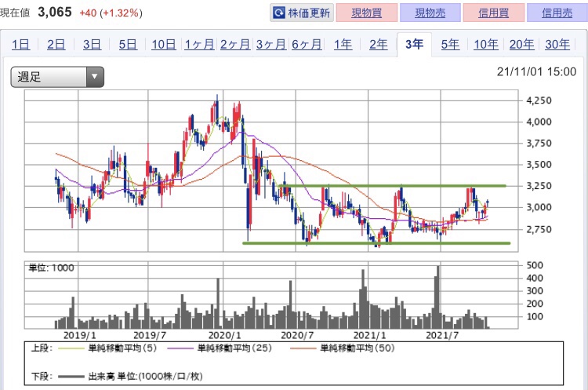Open the 現物買 order link
588x390 pixels.
[366, 13]
